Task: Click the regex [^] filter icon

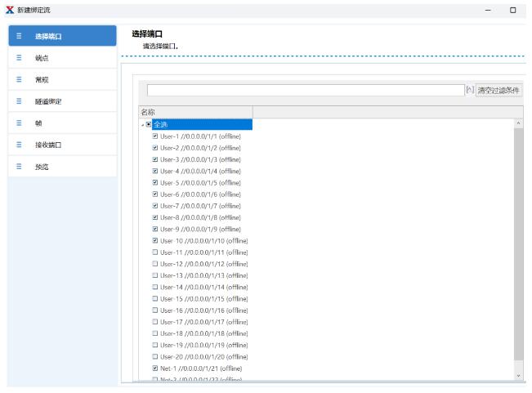Action: pyautogui.click(x=469, y=90)
